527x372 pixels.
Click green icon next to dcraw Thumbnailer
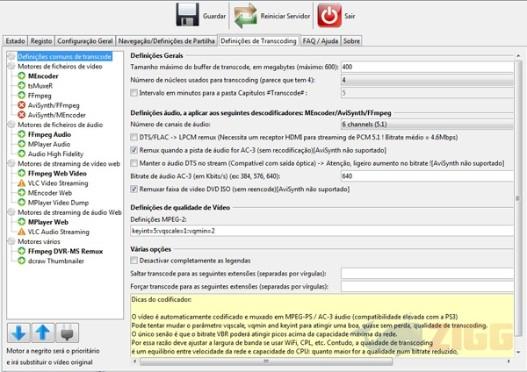click(x=22, y=261)
